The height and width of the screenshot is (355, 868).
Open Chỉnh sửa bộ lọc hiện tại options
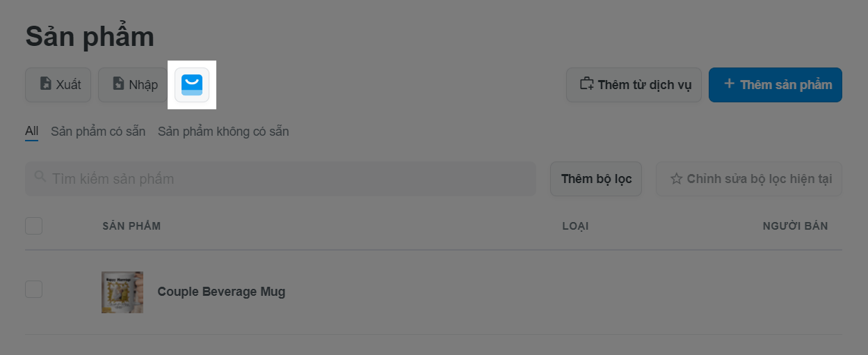[x=749, y=179]
